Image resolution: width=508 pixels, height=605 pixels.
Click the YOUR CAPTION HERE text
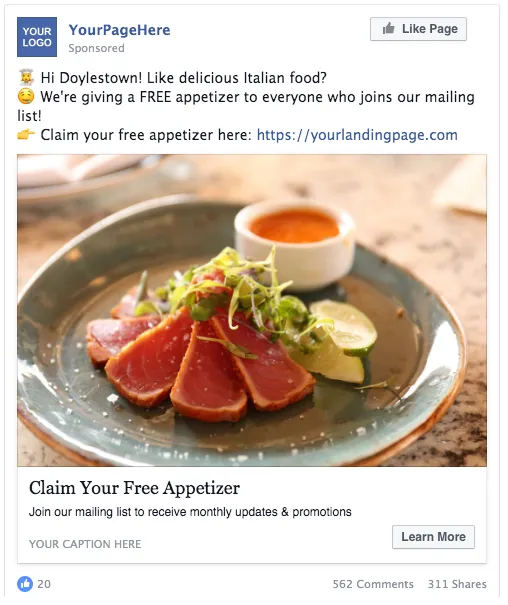(85, 544)
